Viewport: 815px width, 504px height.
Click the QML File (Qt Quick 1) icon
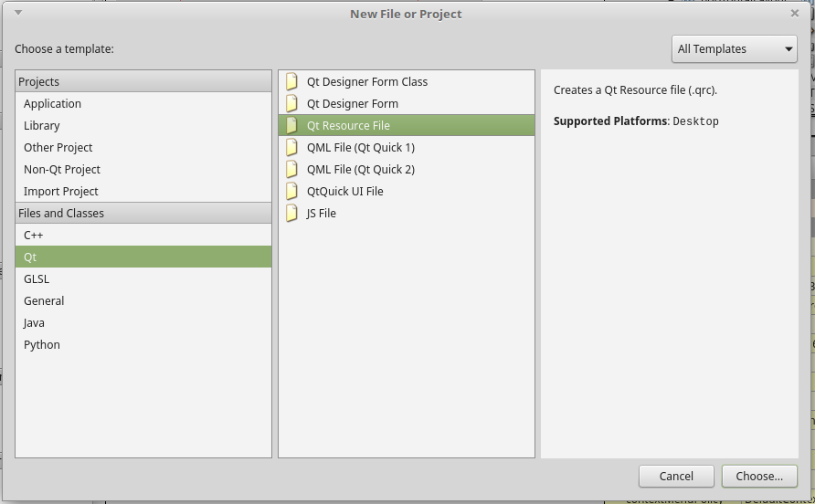[291, 147]
